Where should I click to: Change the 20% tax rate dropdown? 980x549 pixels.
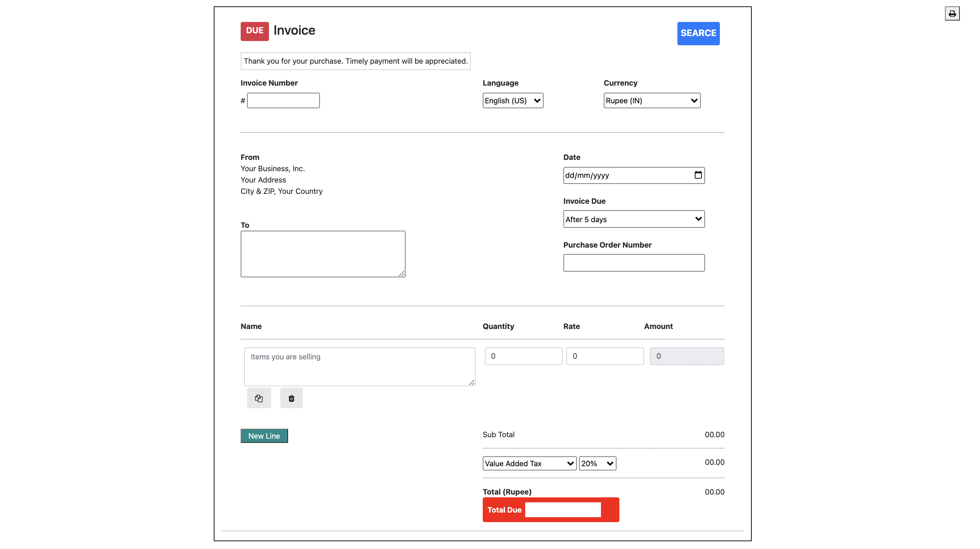point(597,463)
